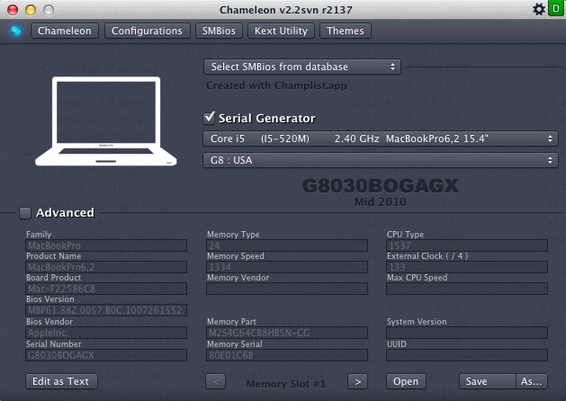Click the Memory Part field
Image resolution: width=566 pixels, height=401 pixels.
[x=287, y=333]
